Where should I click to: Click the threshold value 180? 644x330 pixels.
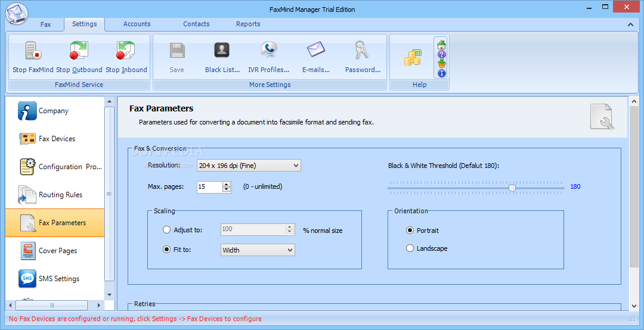tap(575, 187)
